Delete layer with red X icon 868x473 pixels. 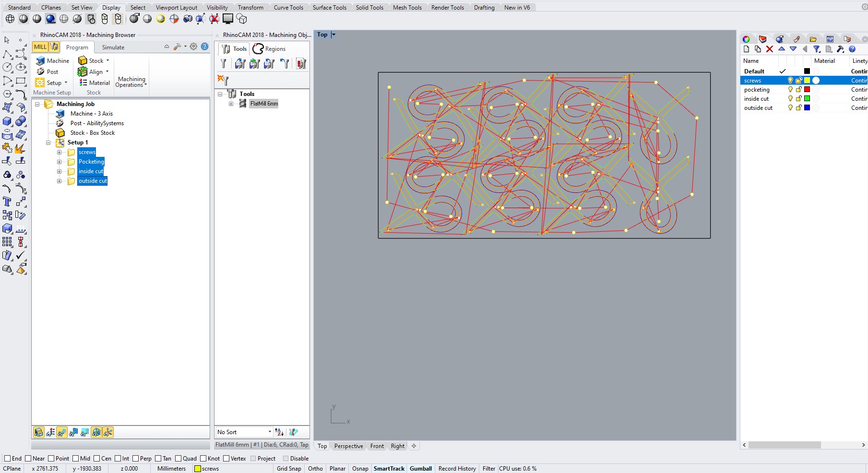pos(770,49)
